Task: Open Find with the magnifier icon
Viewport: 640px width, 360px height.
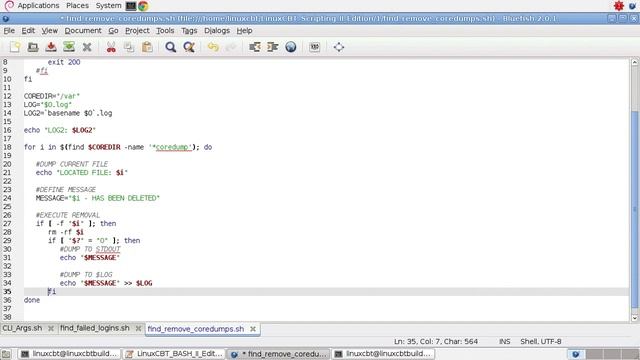Action: (x=171, y=47)
